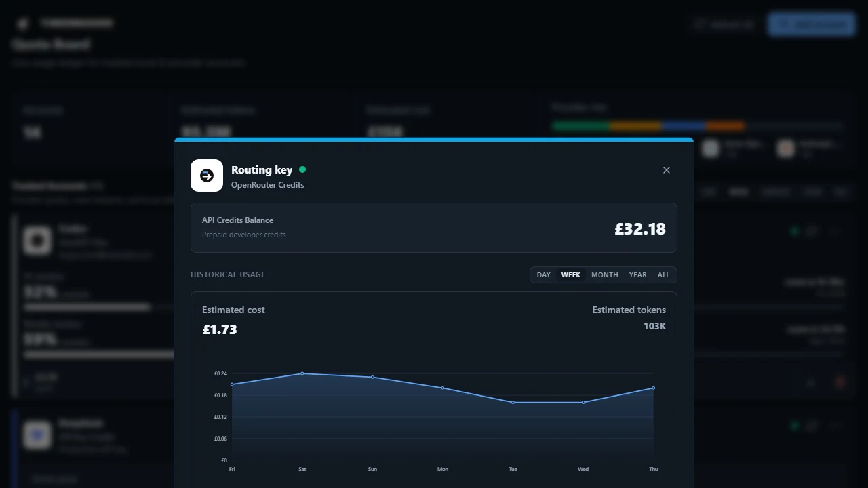Click the Routing key title
Viewport: 868px width, 488px height.
point(262,169)
